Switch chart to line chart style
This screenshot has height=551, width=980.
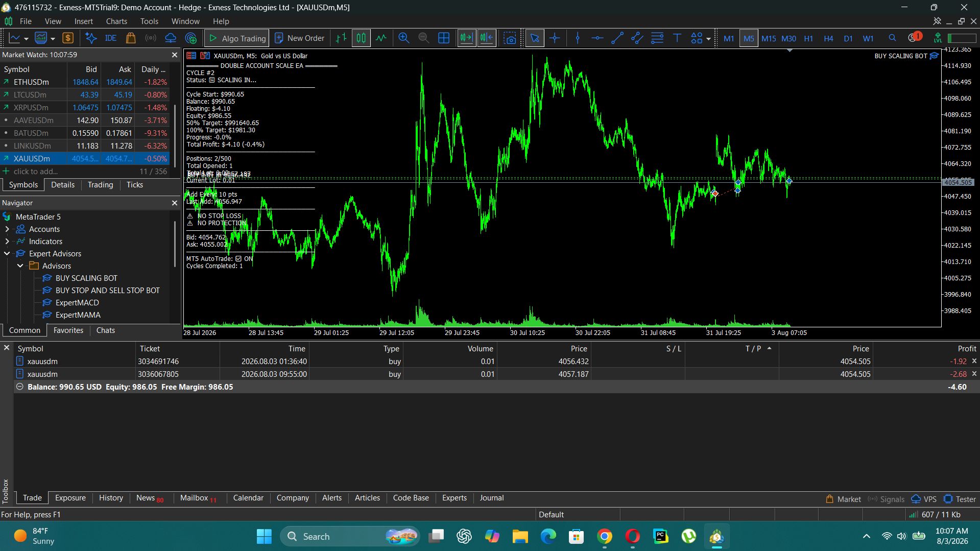[x=381, y=38]
